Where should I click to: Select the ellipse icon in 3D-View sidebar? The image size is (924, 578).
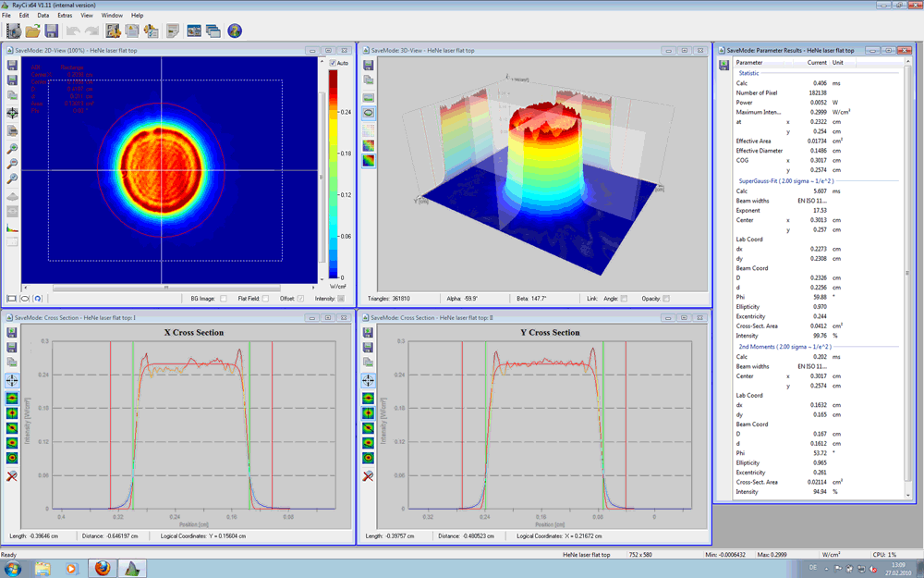tap(368, 112)
